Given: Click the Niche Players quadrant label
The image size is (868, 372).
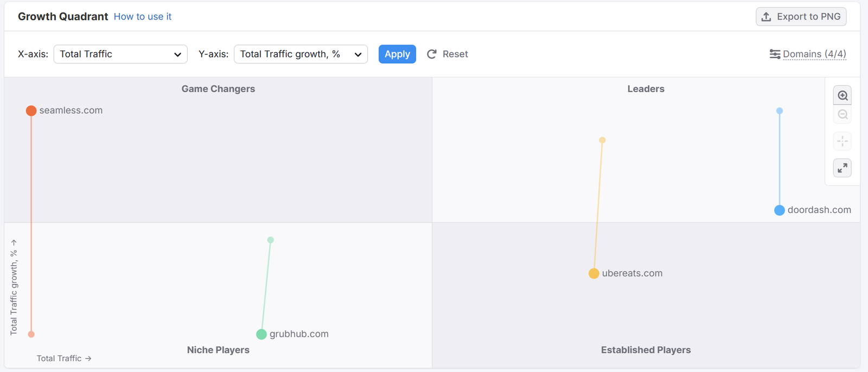Looking at the screenshot, I should click(x=218, y=350).
